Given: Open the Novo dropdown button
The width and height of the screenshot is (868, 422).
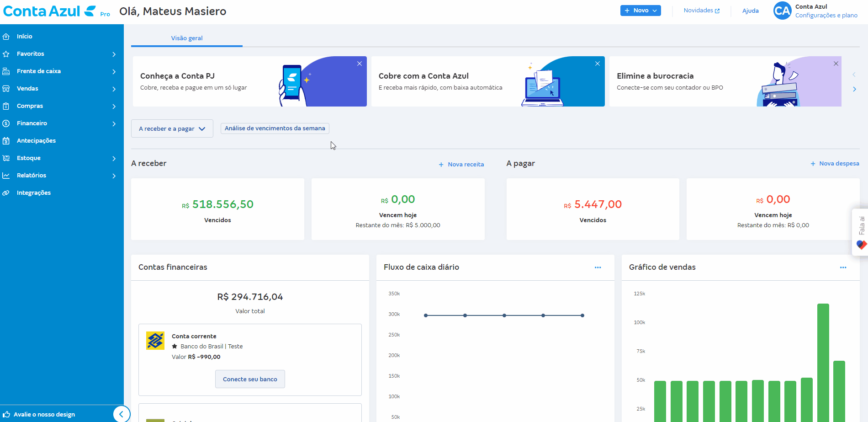Looking at the screenshot, I should coord(640,11).
